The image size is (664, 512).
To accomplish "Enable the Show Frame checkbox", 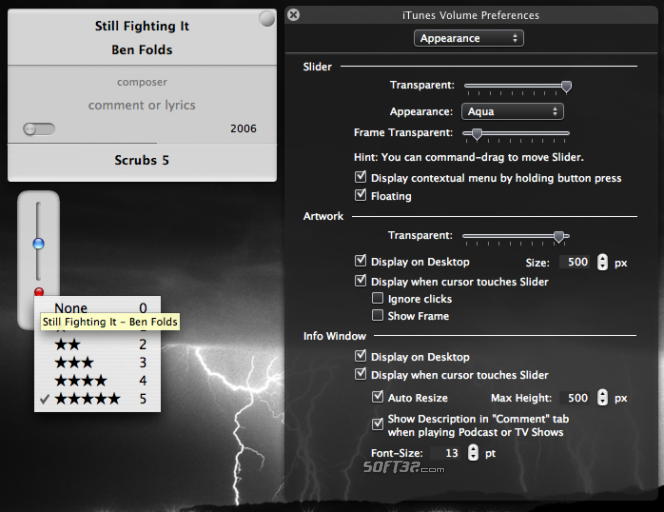I will [x=378, y=316].
